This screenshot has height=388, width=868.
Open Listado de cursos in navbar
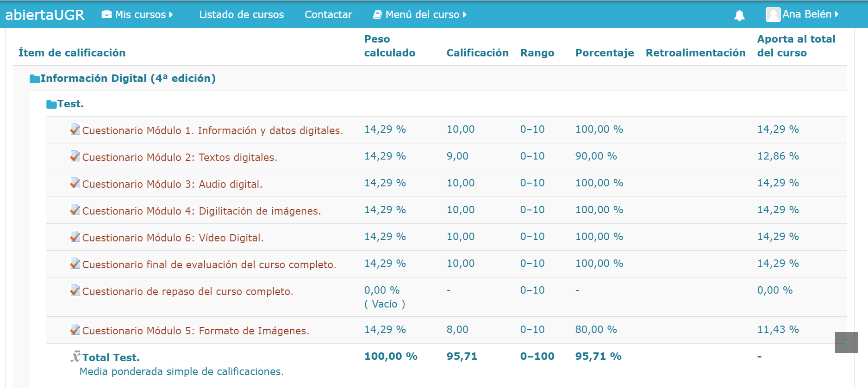tap(241, 15)
